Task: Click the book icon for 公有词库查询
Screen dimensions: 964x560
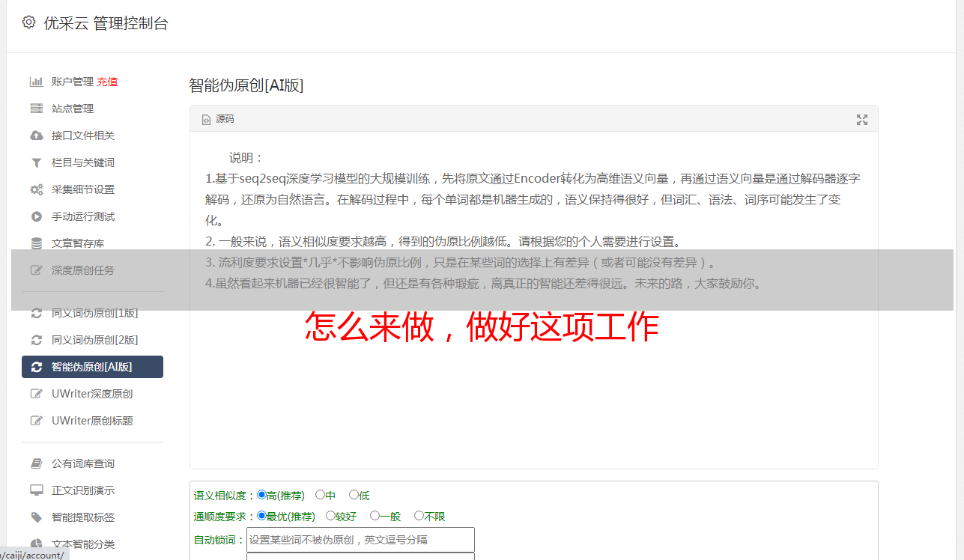Action: tap(36, 463)
